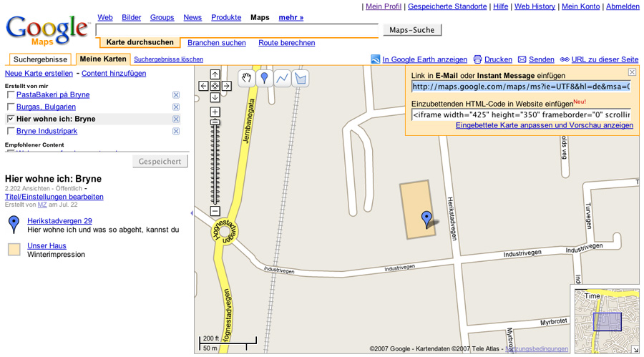Open the Hilfe link

coord(501,6)
